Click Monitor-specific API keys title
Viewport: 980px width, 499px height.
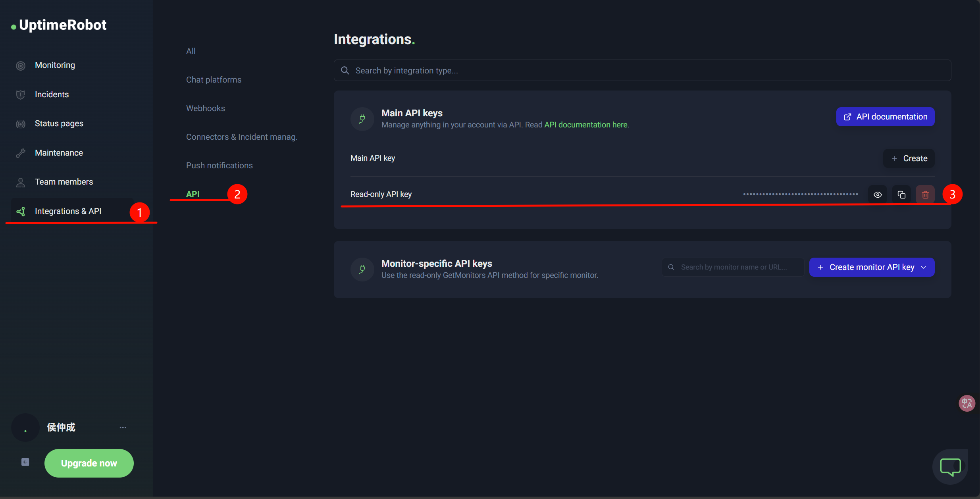click(437, 264)
